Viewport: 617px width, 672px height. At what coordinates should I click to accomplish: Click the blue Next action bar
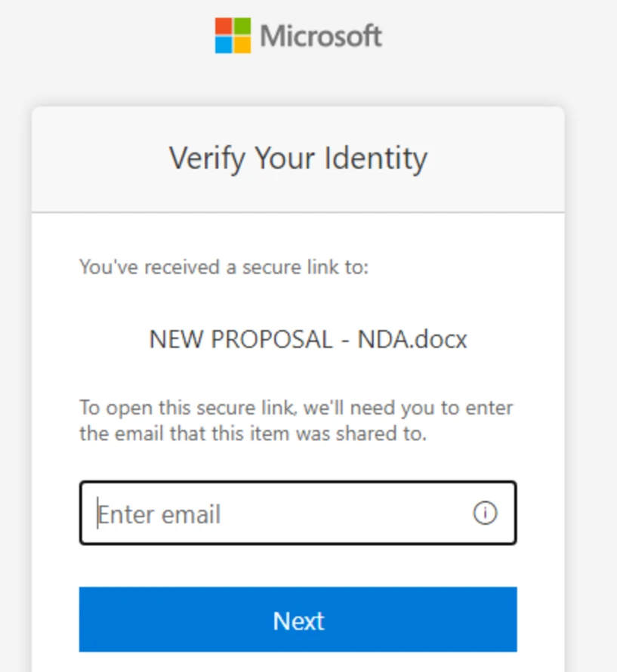point(298,620)
